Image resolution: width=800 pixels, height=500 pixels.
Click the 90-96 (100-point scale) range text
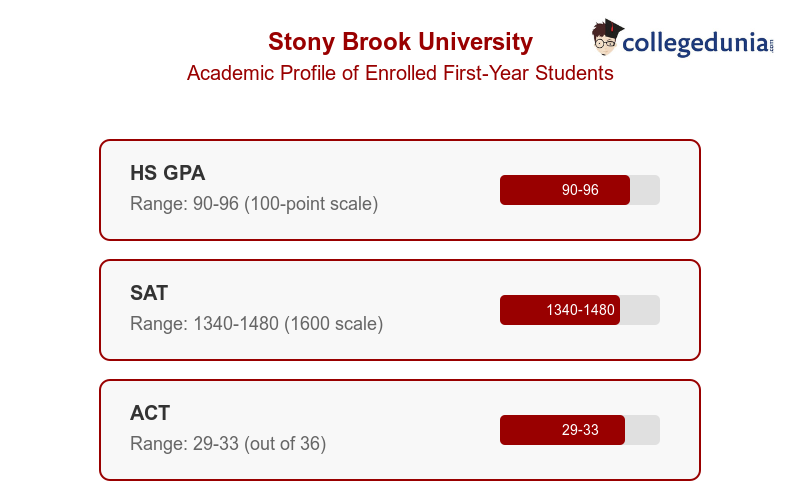[x=254, y=204]
